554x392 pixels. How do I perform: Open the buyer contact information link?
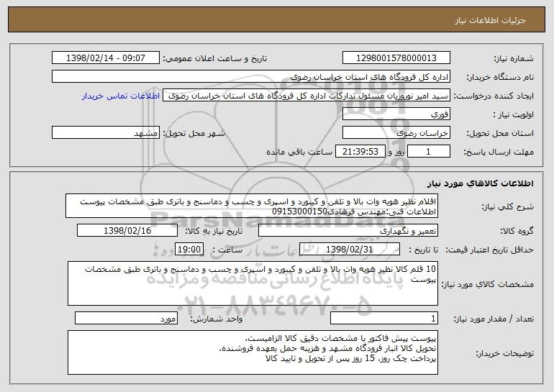[x=121, y=96]
